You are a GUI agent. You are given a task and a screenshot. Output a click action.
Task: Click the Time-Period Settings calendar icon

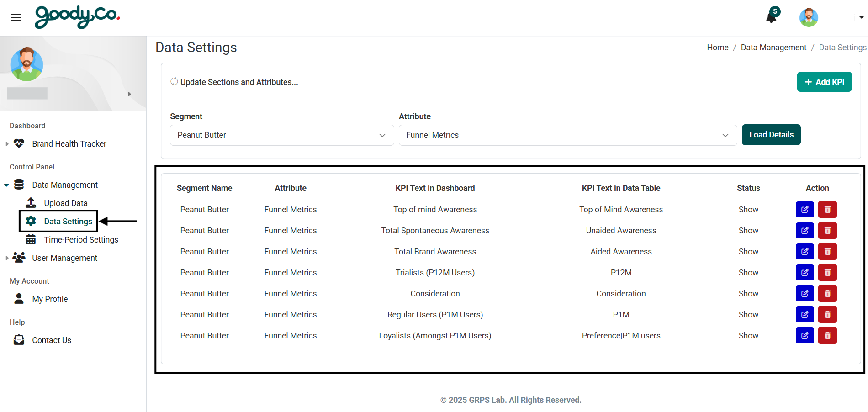pos(31,239)
